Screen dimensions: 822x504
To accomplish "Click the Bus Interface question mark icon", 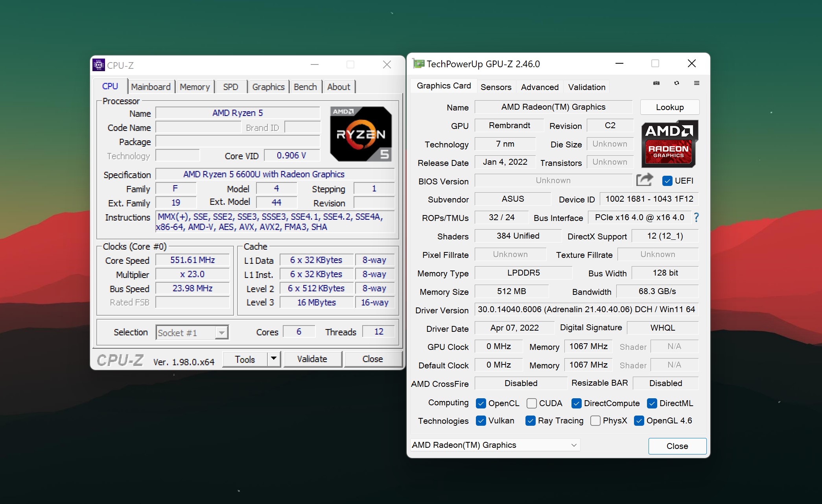I will (696, 217).
